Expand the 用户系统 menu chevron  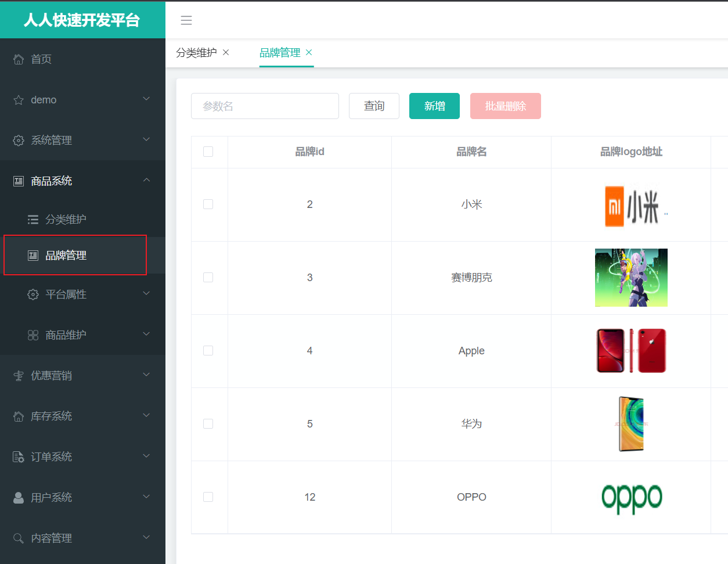(146, 497)
